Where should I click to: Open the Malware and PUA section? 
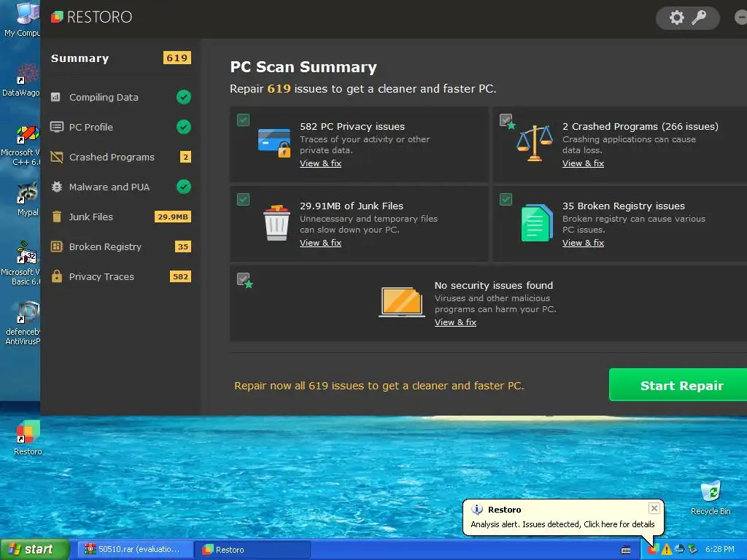pyautogui.click(x=120, y=187)
